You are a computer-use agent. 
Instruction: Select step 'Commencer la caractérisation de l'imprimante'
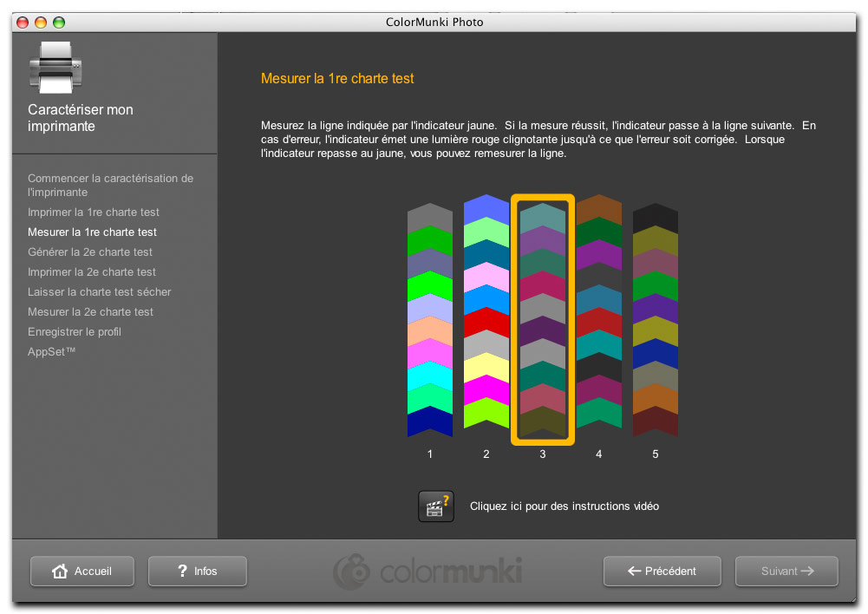pyautogui.click(x=111, y=185)
